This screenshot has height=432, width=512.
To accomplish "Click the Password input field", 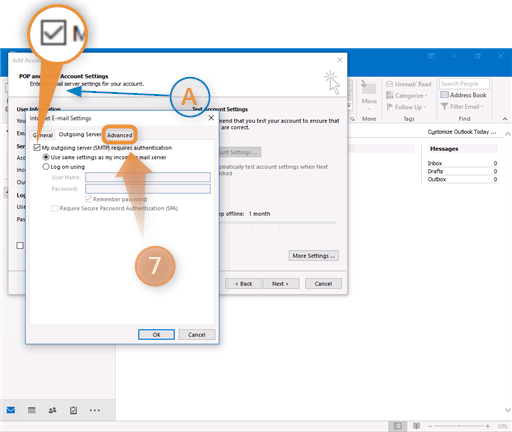I will [x=148, y=189].
